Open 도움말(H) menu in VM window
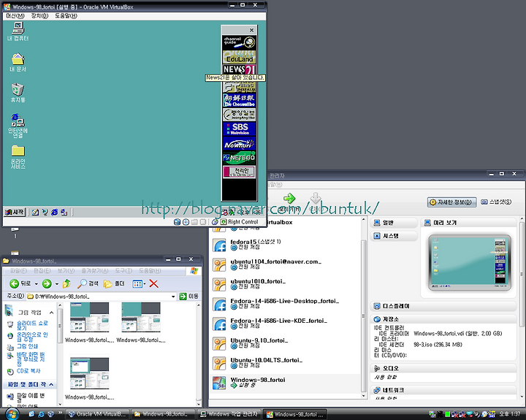526x420 pixels. point(66,16)
